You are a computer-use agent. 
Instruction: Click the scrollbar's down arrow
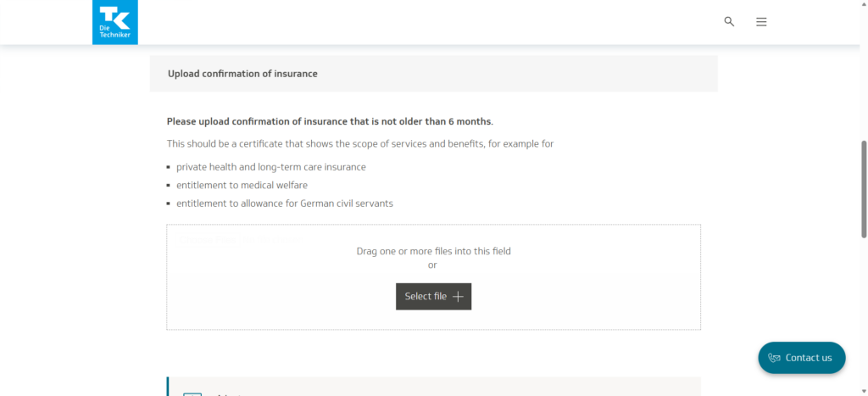[x=864, y=391]
